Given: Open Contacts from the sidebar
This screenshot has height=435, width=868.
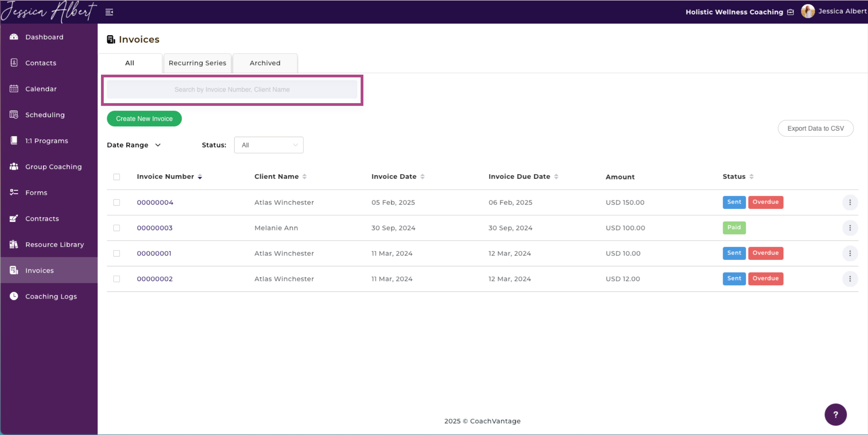Looking at the screenshot, I should tap(49, 63).
